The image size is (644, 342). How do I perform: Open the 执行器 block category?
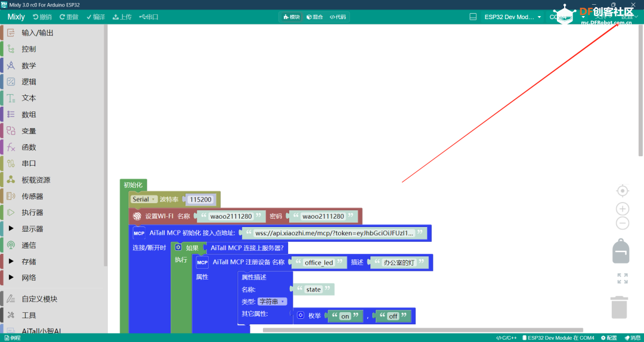(54, 213)
